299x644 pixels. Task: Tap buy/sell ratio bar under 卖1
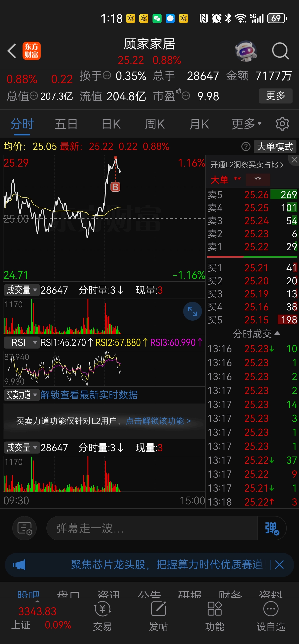(x=252, y=257)
